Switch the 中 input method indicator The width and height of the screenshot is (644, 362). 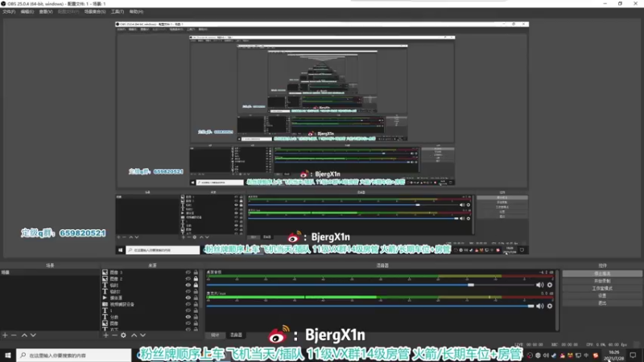click(x=587, y=356)
